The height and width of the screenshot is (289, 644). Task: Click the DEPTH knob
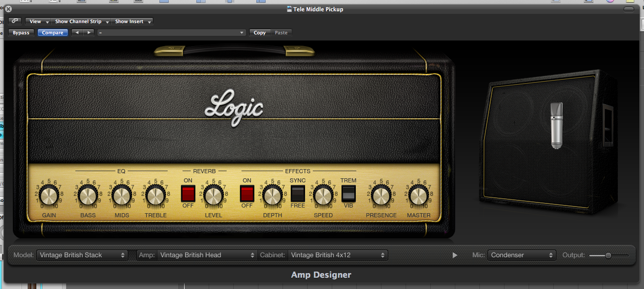tap(272, 196)
